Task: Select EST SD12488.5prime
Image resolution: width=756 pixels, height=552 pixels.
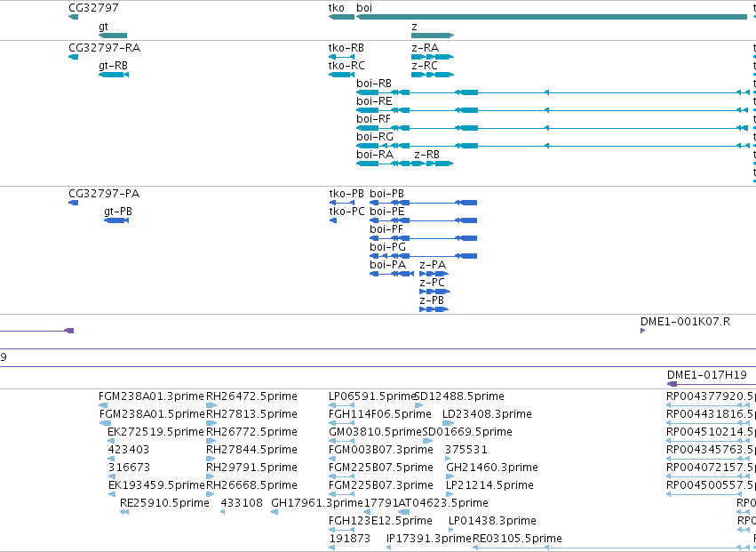Action: click(x=419, y=405)
